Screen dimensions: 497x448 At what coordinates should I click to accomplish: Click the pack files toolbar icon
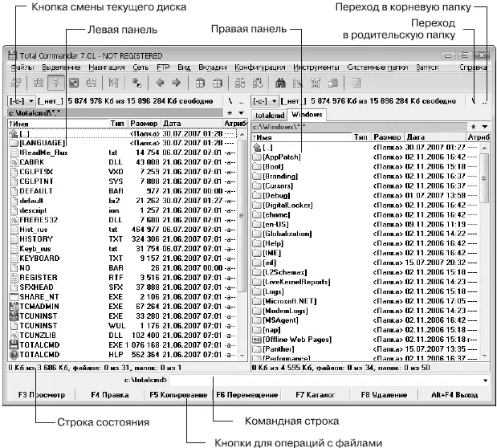click(x=200, y=83)
